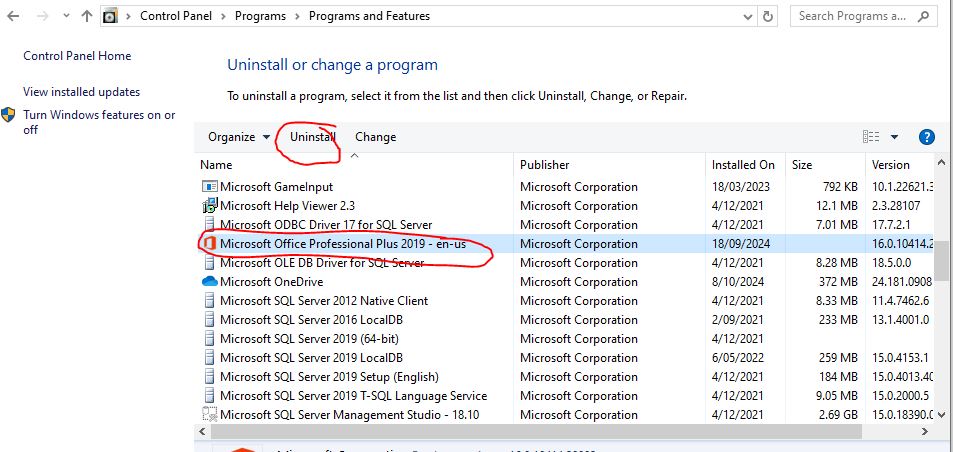
Task: Open the More view options dropdown arrow
Action: (x=894, y=137)
